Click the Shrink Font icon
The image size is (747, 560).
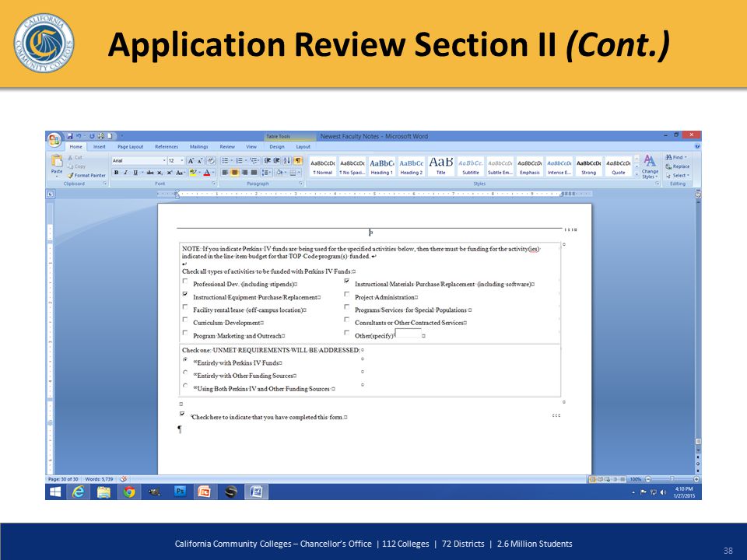[200, 161]
